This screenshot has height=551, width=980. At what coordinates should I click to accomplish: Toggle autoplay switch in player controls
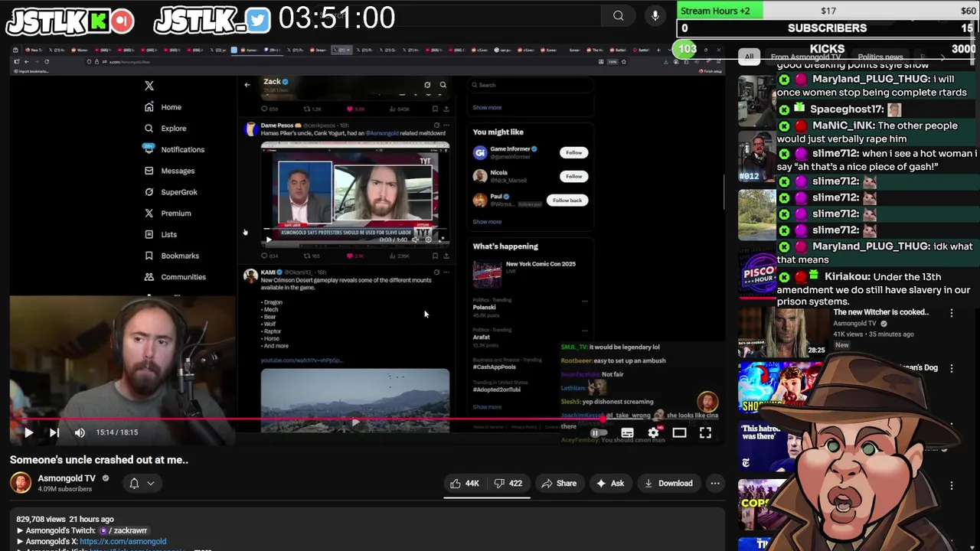pos(599,433)
